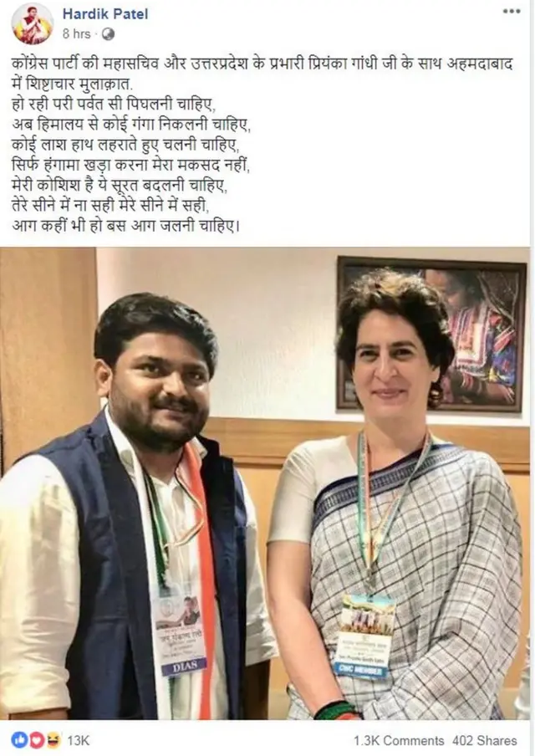The width and height of the screenshot is (535, 756).
Task: Click the Haha laughing reaction icon
Action: click(x=53, y=739)
